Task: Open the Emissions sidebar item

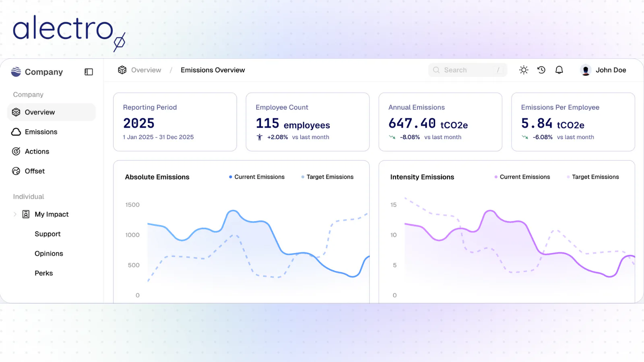Action: (52, 132)
